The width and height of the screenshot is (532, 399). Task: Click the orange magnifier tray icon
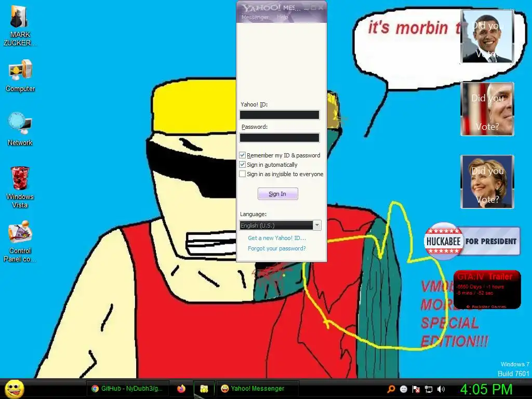pos(391,389)
